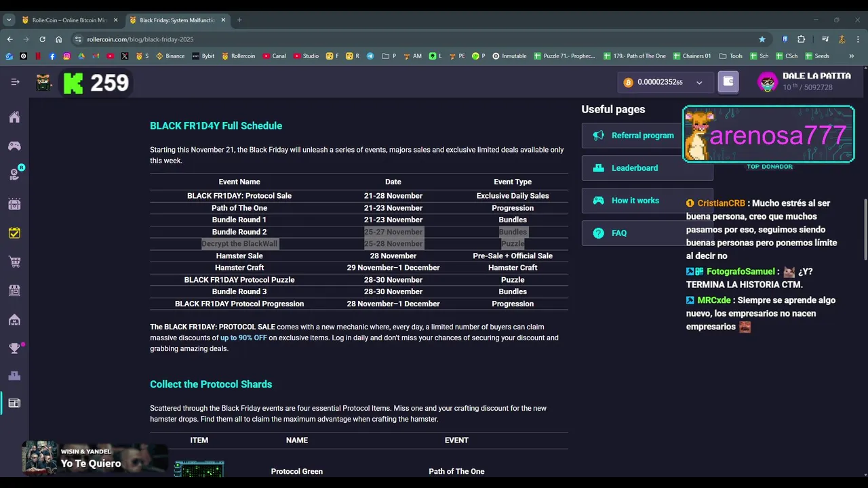Click the 29 November–1 December date cell

tap(393, 268)
